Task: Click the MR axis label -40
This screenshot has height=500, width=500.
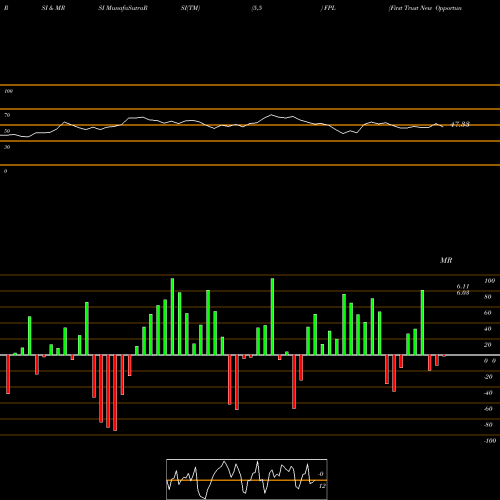Action: [488, 393]
